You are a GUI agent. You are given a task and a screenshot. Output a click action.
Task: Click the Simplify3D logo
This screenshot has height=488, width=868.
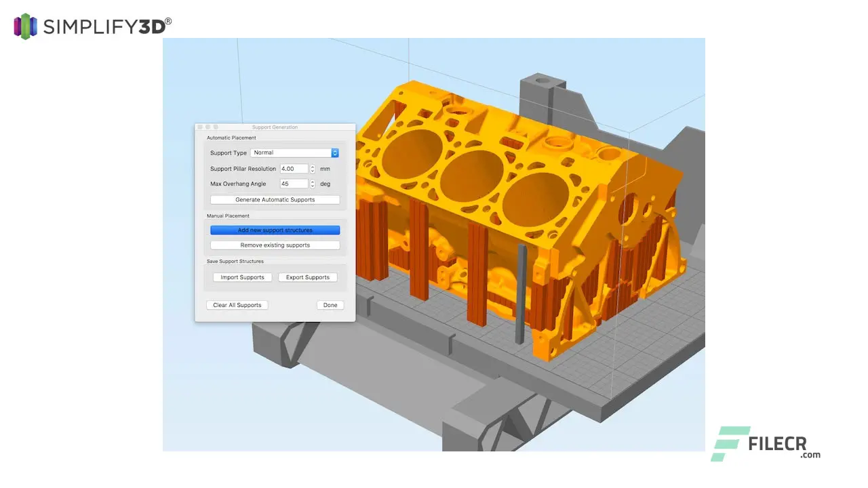pos(92,26)
